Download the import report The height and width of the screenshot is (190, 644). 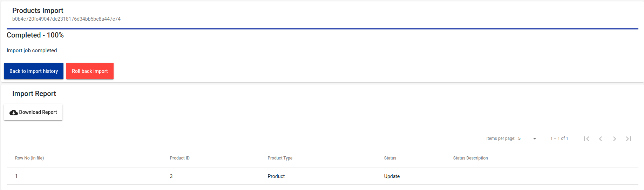point(33,112)
